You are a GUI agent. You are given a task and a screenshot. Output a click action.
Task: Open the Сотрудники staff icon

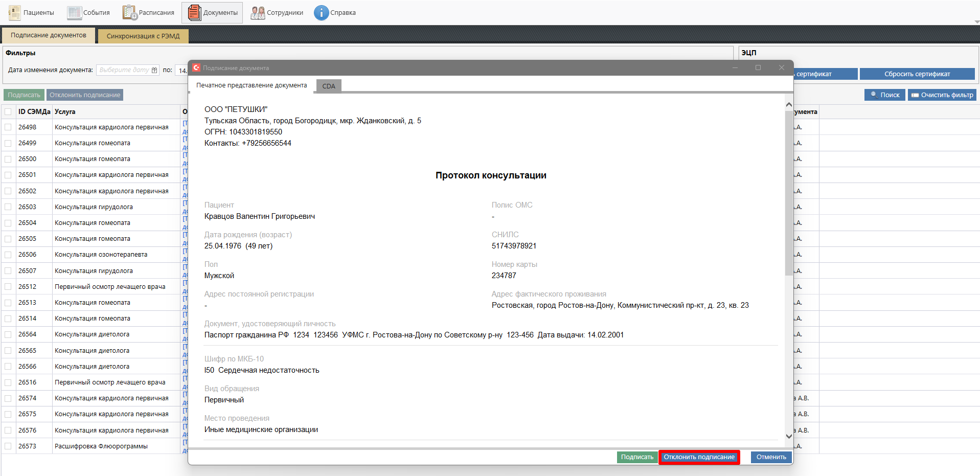(258, 13)
